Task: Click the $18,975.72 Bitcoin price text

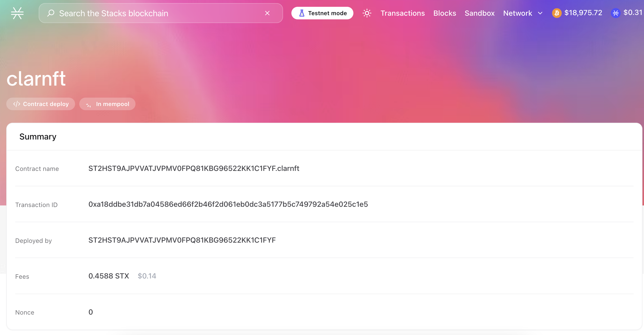Action: click(583, 13)
